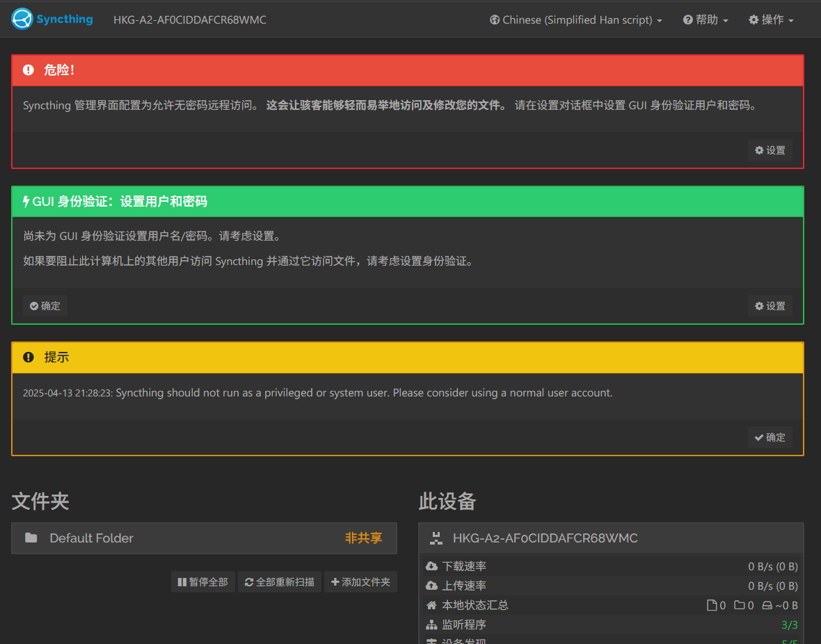The image size is (821, 644).
Task: Dismiss the yellow 提示 notice with 确定
Action: (770, 437)
